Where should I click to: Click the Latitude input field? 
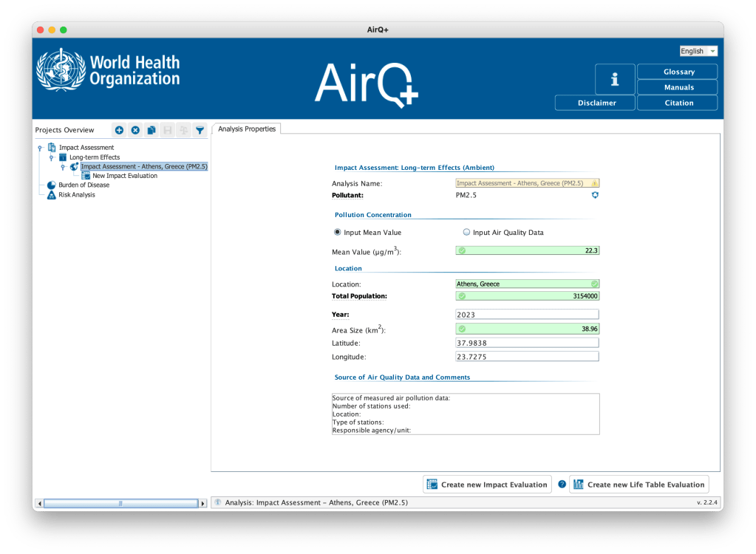pos(528,343)
